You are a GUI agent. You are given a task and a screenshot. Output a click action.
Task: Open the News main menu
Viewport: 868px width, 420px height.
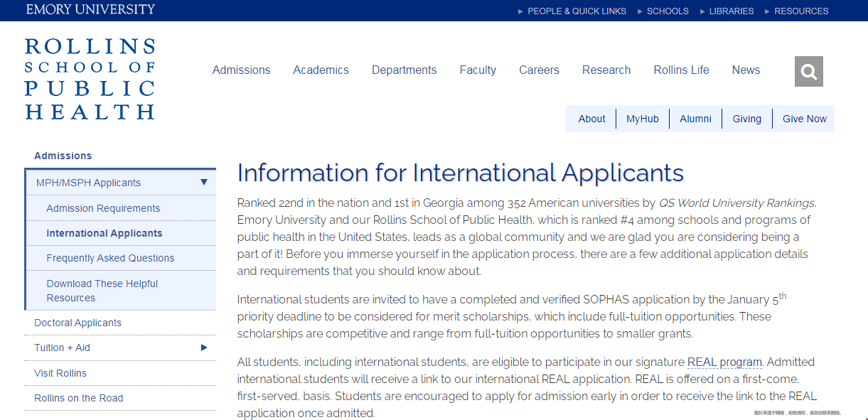pos(746,70)
